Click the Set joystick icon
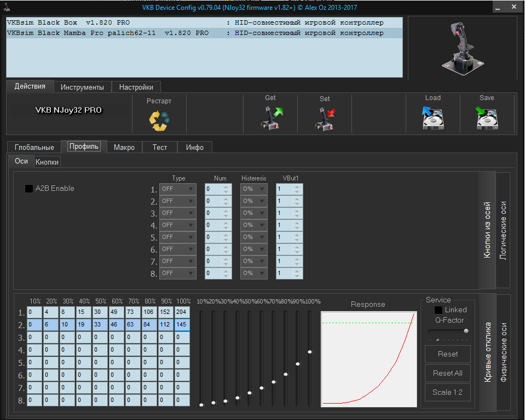 (325, 119)
